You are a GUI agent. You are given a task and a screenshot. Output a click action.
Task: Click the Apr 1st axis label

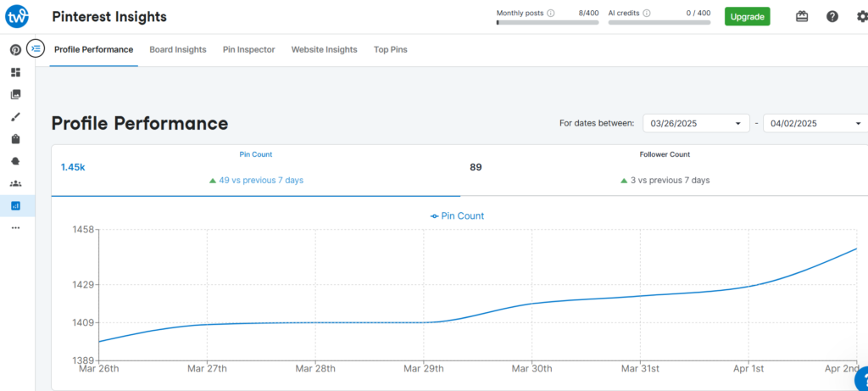748,368
